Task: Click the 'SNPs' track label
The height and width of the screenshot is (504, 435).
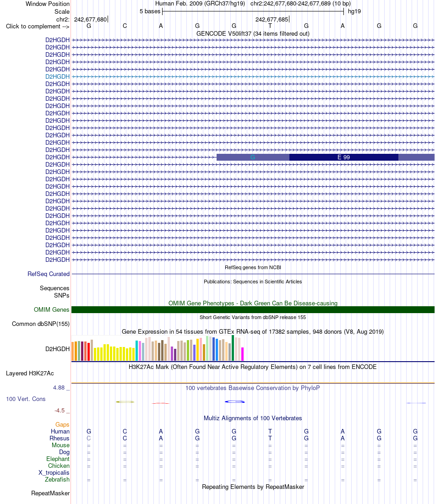Action: (x=61, y=295)
